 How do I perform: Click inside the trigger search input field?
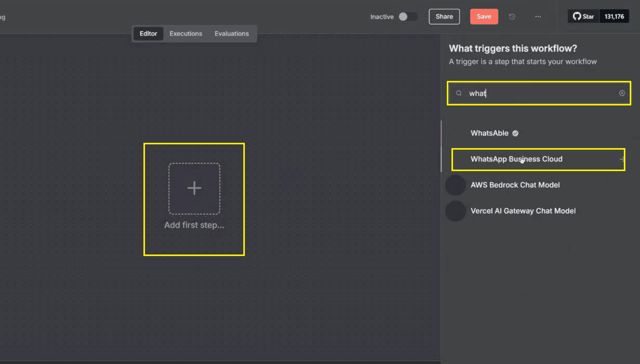tap(529, 93)
